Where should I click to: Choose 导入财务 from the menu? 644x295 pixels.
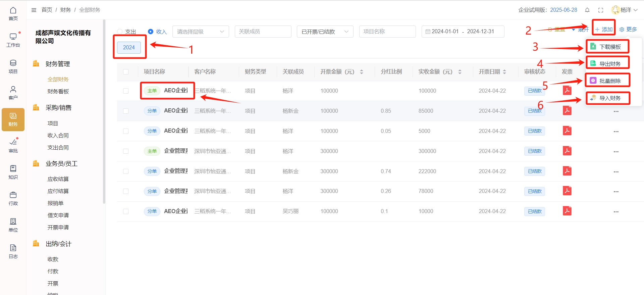[607, 98]
